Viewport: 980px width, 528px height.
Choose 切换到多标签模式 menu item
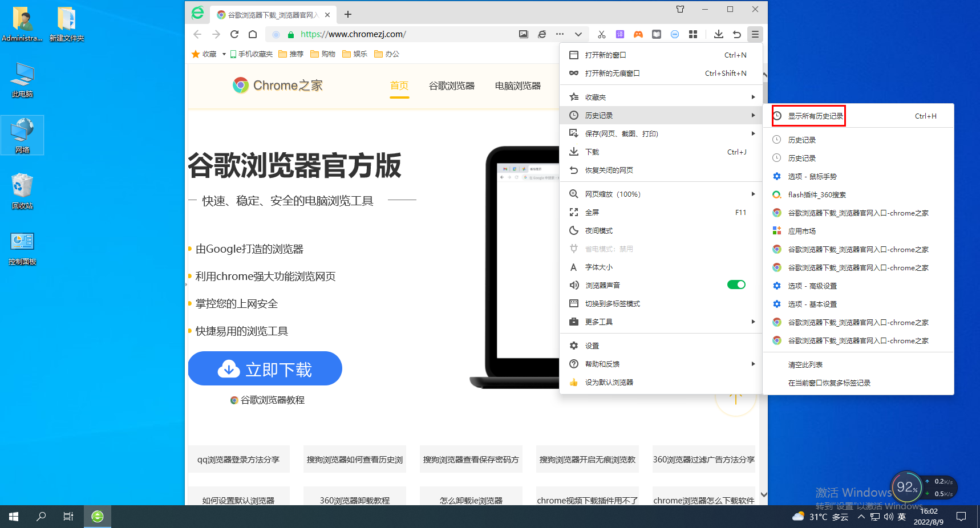coord(661,304)
